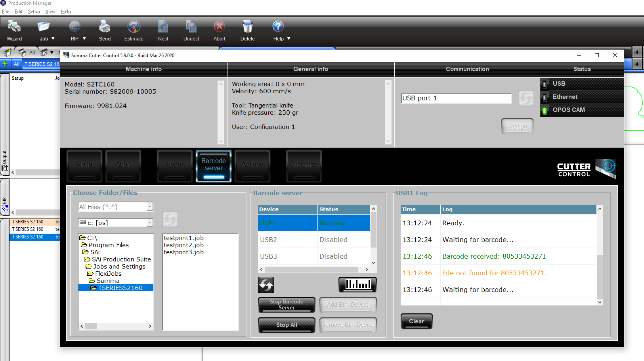Click the refresh icon beside drive selector

[170, 219]
